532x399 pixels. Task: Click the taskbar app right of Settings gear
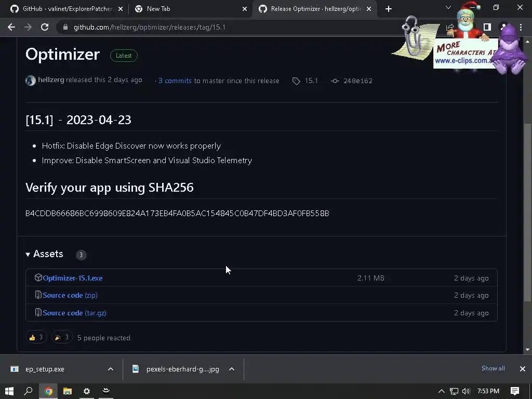coord(106,391)
